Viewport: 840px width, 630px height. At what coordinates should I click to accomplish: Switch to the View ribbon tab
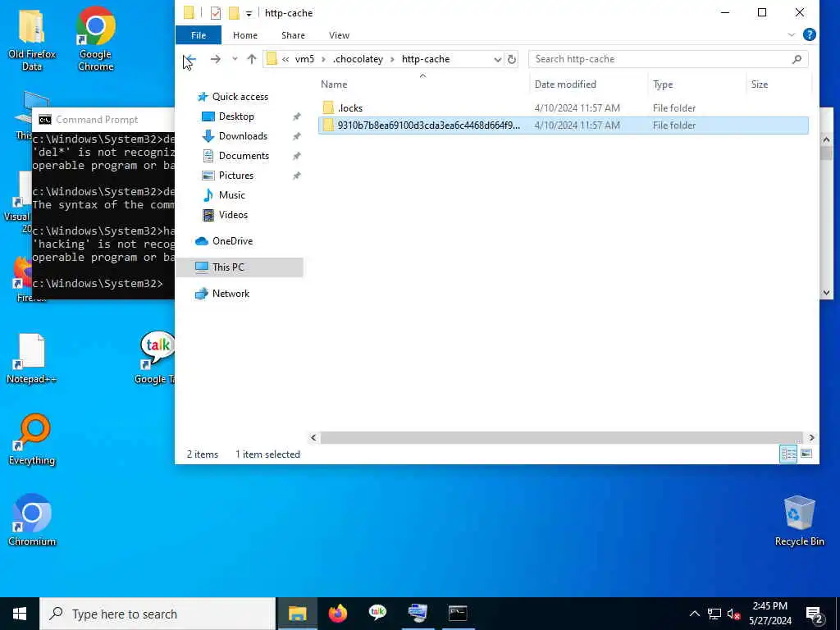[339, 35]
